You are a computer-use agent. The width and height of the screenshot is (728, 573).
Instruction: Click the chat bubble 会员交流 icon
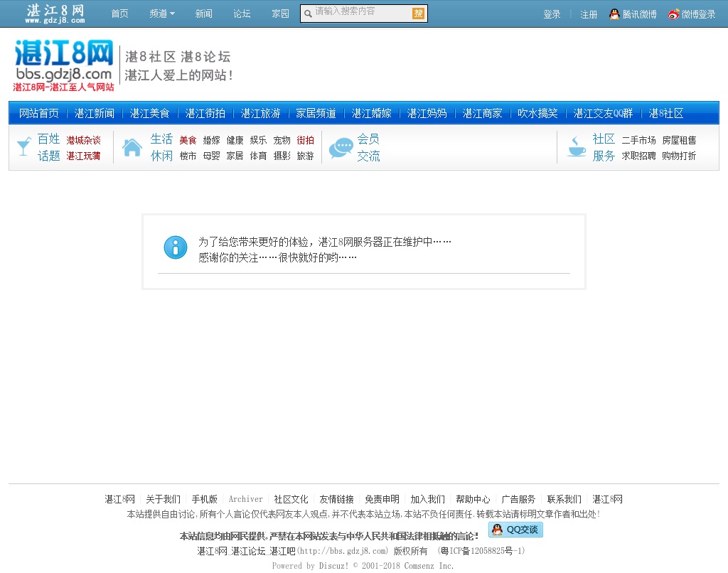(341, 147)
